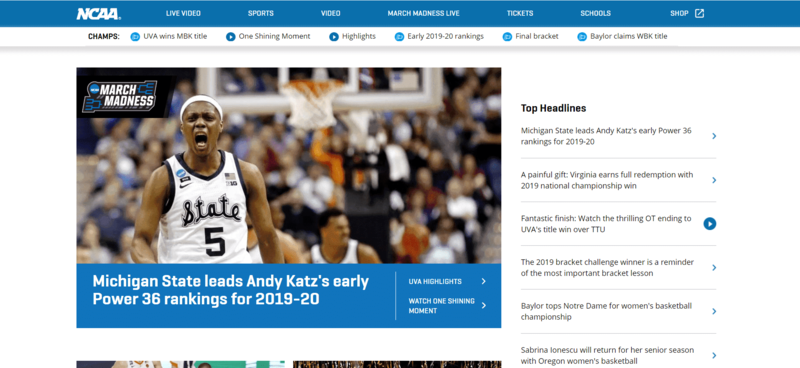
Task: Open the TICKETS menu item
Action: pos(520,14)
